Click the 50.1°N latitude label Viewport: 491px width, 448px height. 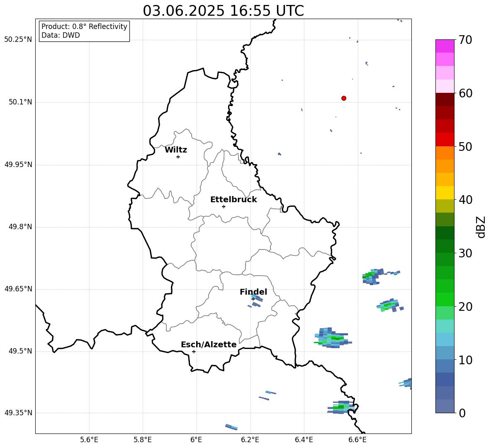20,102
